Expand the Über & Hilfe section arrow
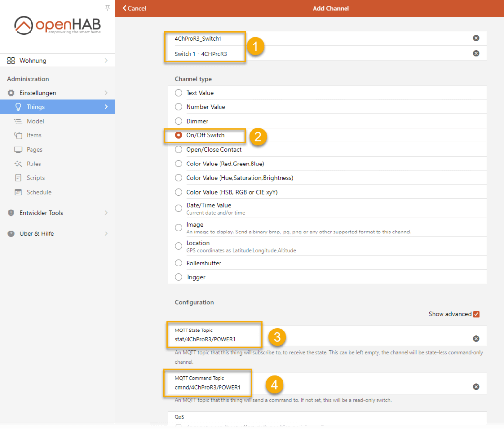504x430 pixels. (x=106, y=233)
